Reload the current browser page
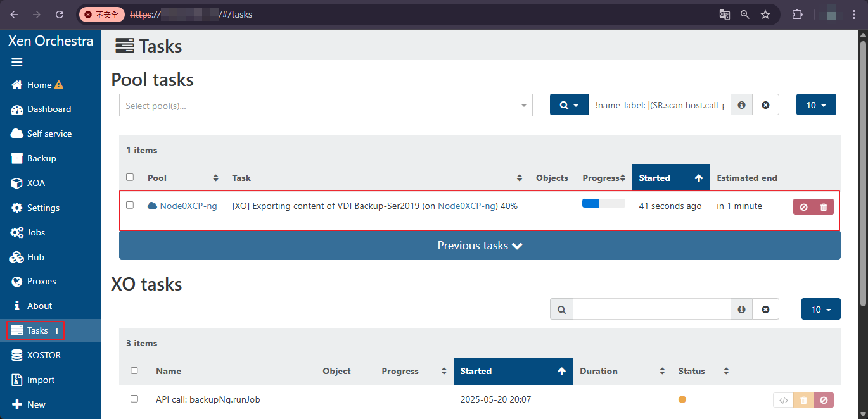Image resolution: width=868 pixels, height=419 pixels. (60, 14)
